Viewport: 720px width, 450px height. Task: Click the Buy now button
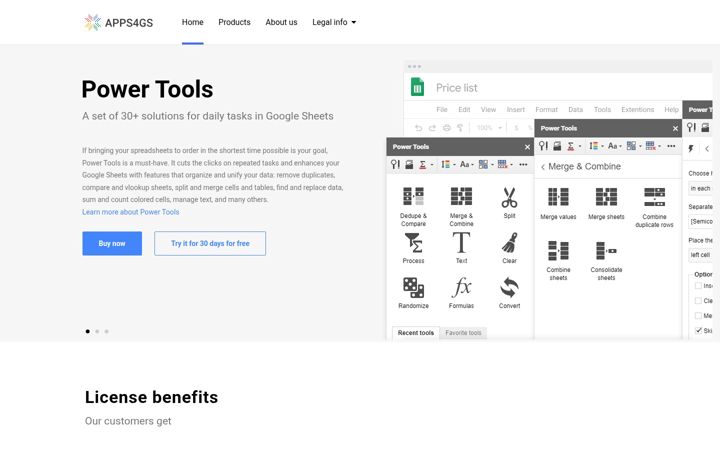click(112, 243)
